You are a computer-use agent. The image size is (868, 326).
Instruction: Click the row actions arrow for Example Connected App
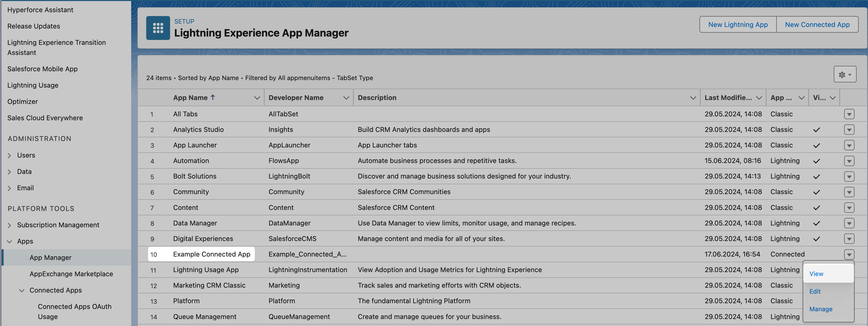[x=849, y=254]
